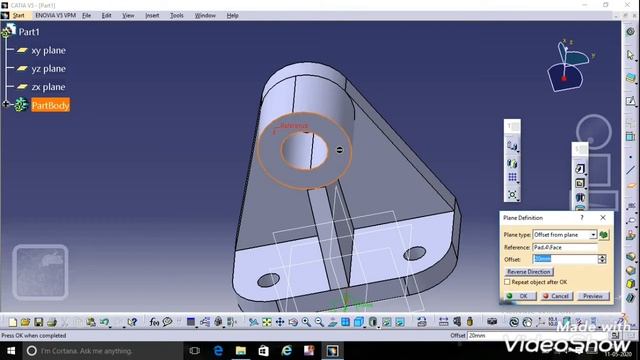Click the What's This help cursor icon

point(132,322)
